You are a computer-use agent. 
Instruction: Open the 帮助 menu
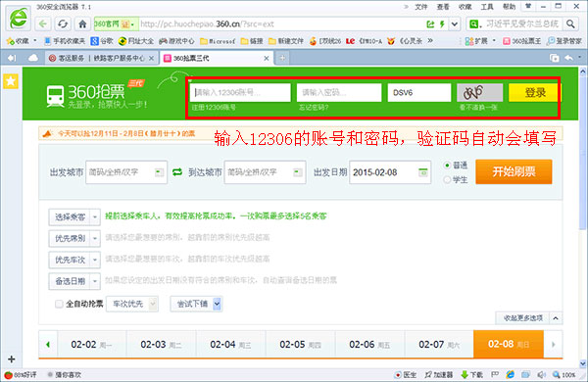(509, 7)
